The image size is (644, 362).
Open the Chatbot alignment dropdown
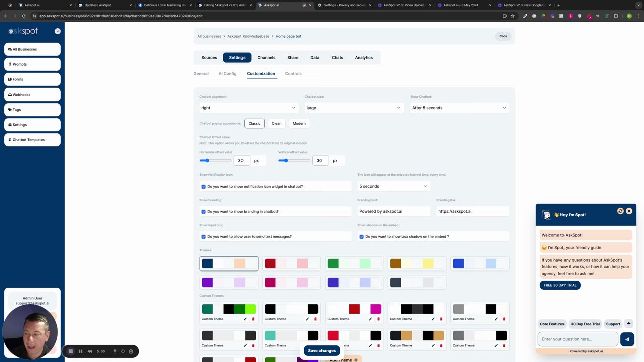click(x=249, y=108)
